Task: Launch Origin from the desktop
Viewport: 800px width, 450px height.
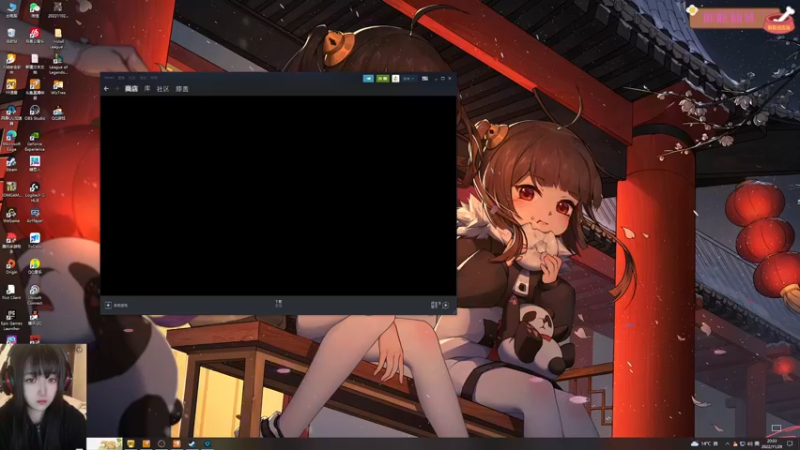Action: pyautogui.click(x=11, y=267)
